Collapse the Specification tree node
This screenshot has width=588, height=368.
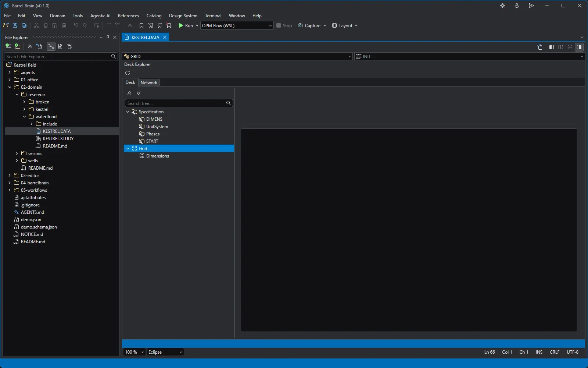coord(128,112)
